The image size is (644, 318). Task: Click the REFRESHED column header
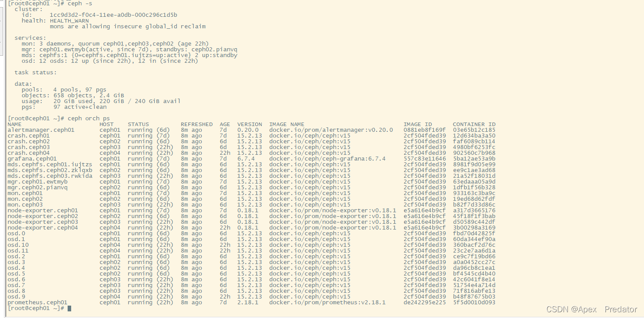pyautogui.click(x=197, y=124)
